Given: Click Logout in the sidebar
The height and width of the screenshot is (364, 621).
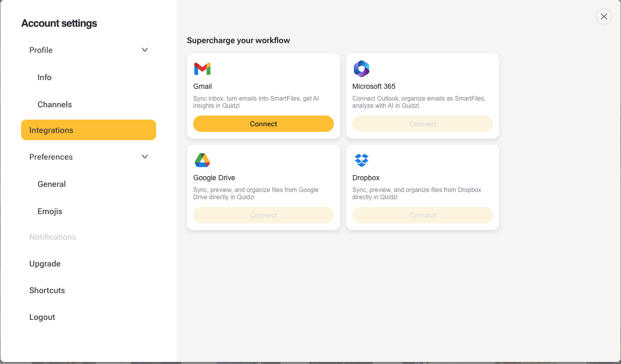Looking at the screenshot, I should click(x=42, y=317).
